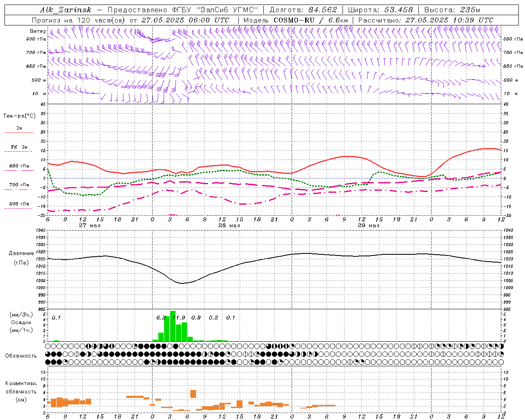
Task: Click the "Облачность" cloud cover label
Action: pos(21,356)
